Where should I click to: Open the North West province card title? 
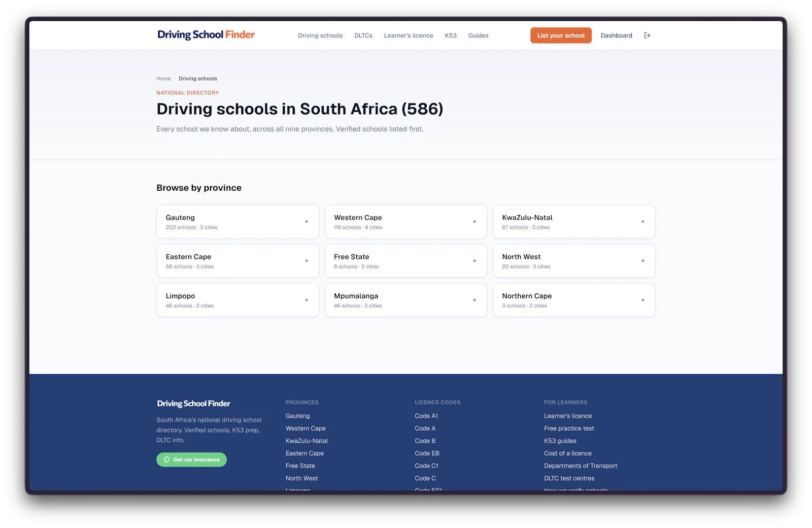click(x=521, y=257)
